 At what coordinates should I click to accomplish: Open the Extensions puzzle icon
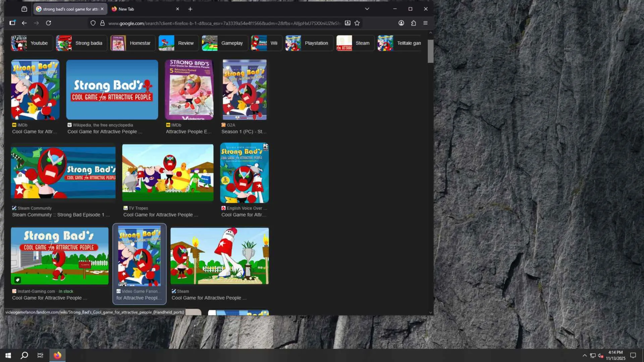click(x=413, y=23)
